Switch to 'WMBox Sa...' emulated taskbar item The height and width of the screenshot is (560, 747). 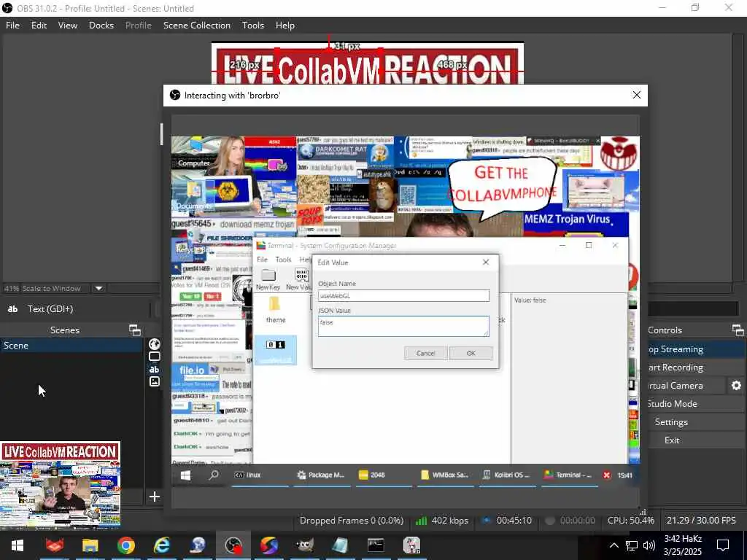(446, 475)
